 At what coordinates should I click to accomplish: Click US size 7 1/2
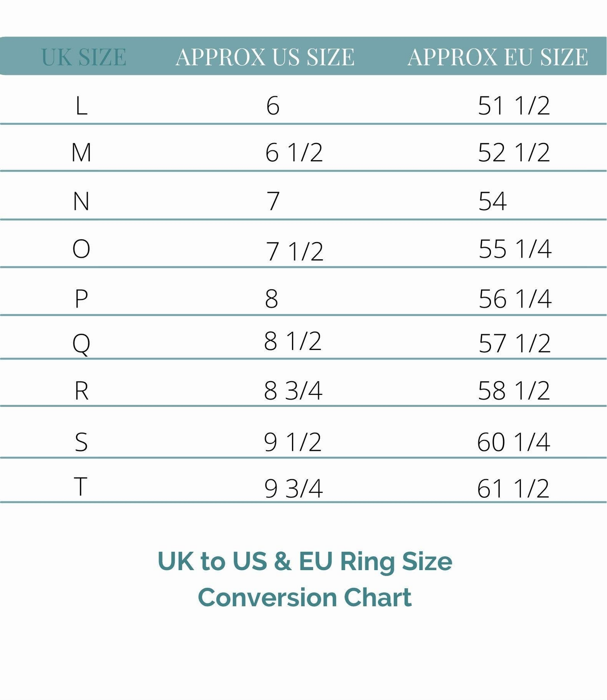tap(294, 251)
